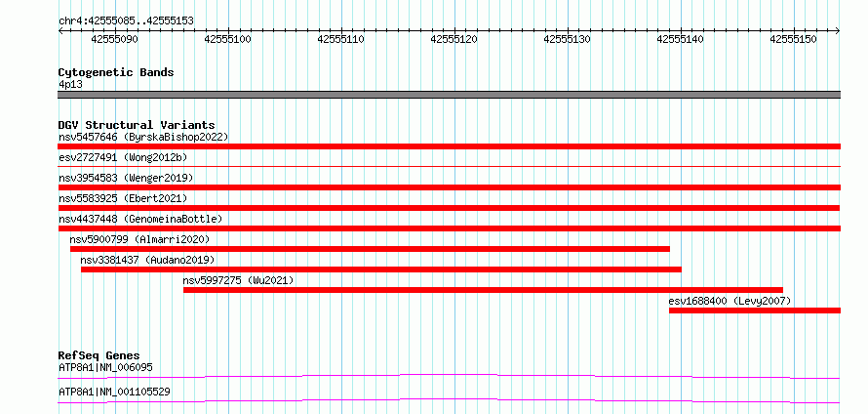Select the gray 4p13 cytogenetic band bar

tap(449, 95)
